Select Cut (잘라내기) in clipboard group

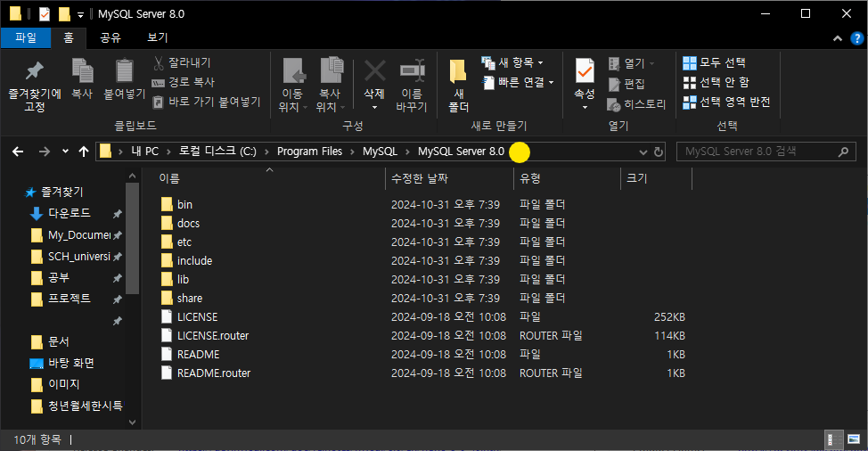coord(182,62)
